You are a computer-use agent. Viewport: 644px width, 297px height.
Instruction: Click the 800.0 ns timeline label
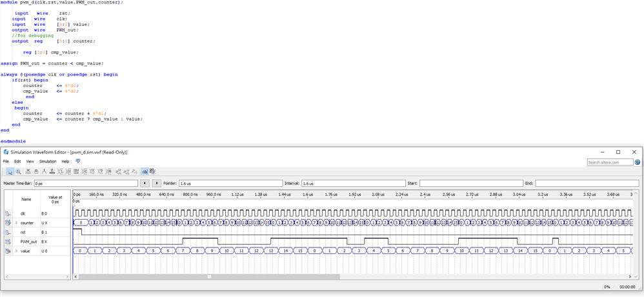190,195
